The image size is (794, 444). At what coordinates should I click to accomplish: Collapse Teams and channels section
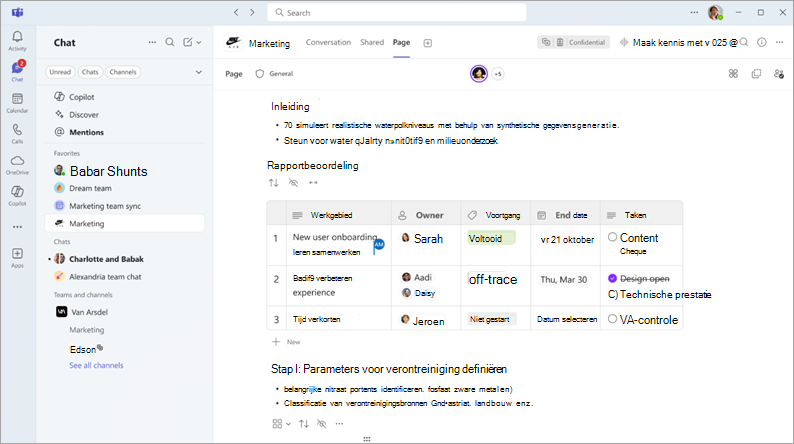point(83,295)
